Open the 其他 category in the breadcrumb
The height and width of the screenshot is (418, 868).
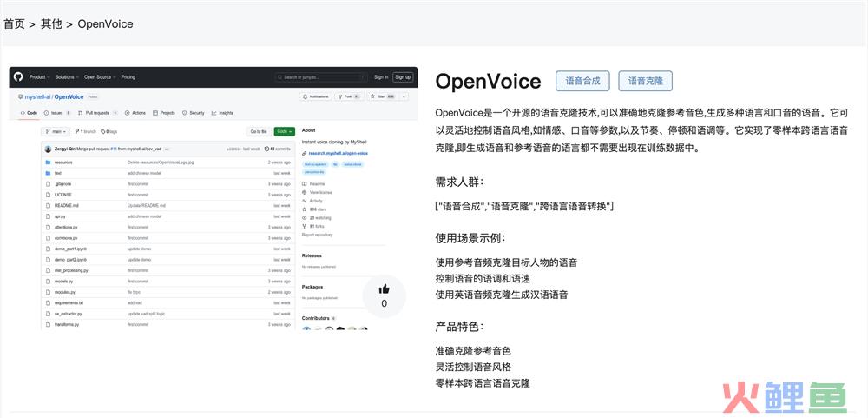point(51,23)
